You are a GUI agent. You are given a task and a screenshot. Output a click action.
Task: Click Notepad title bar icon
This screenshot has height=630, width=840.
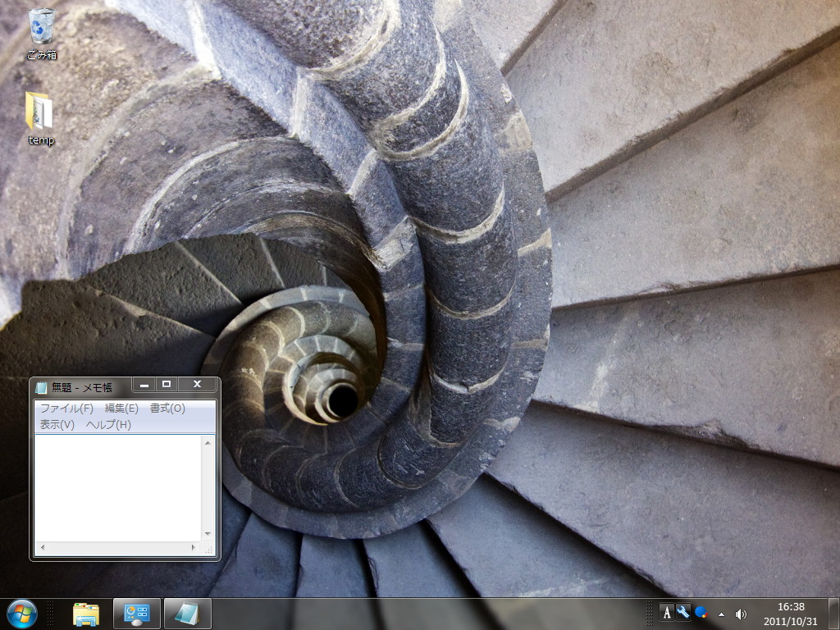tap(41, 387)
